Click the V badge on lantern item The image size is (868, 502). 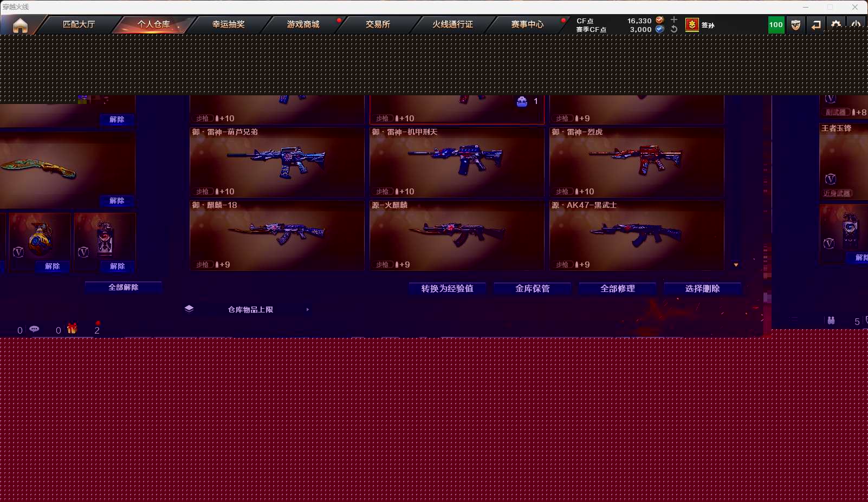[x=83, y=252]
